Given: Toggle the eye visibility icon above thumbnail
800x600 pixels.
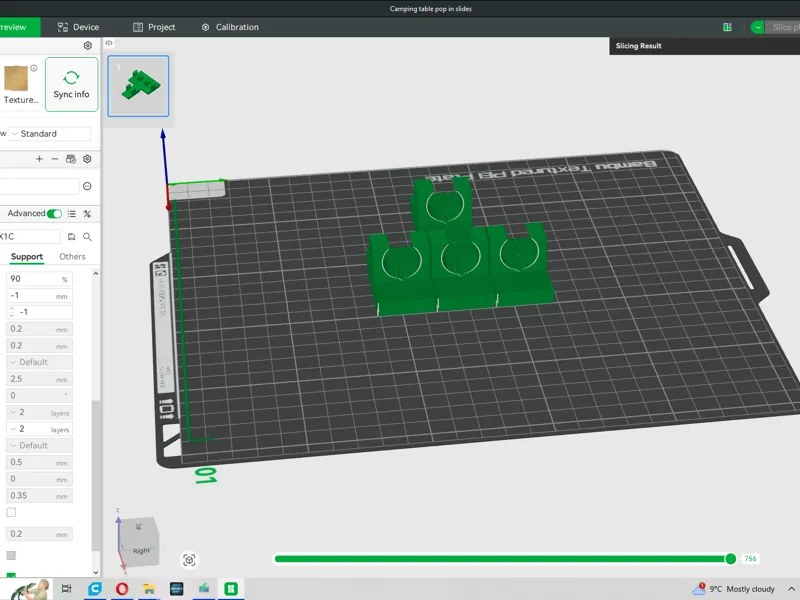Looking at the screenshot, I should click(x=109, y=43).
